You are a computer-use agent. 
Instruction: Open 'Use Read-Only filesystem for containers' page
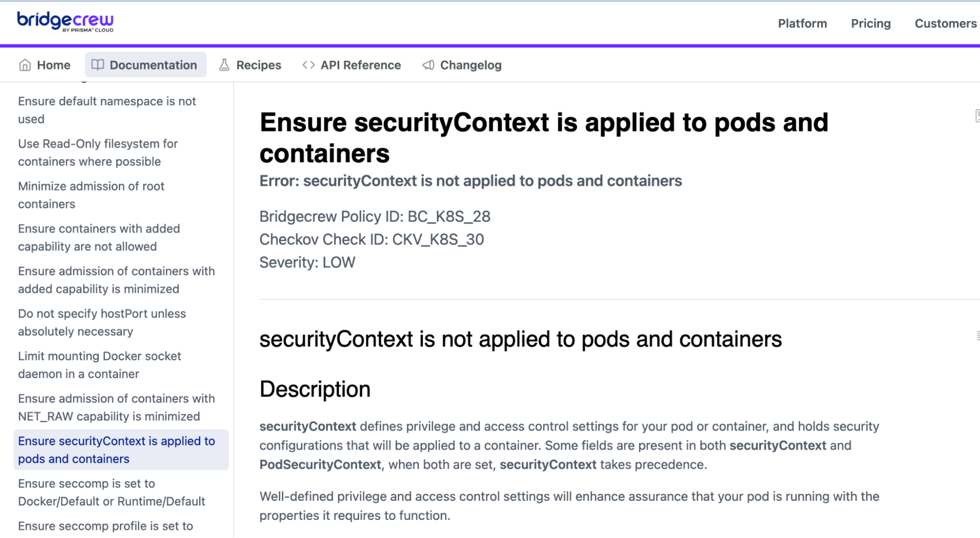pyautogui.click(x=98, y=153)
